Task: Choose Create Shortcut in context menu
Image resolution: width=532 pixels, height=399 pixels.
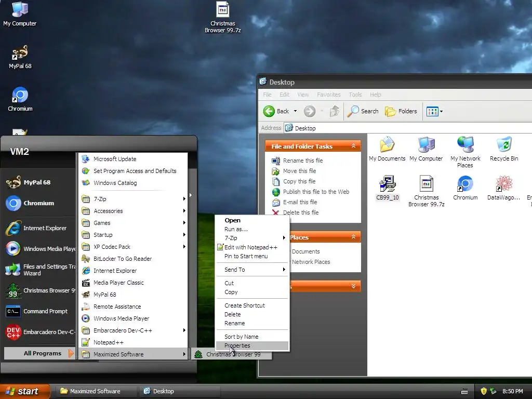Action: (252, 305)
